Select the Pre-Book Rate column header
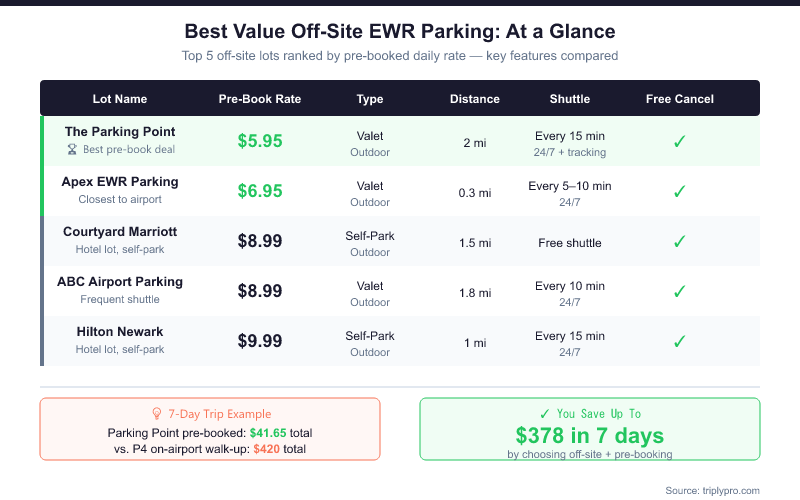The height and width of the screenshot is (500, 800). point(260,99)
